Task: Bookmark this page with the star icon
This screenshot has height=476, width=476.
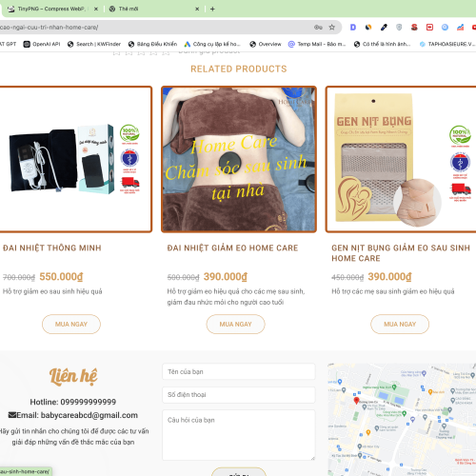Action: pyautogui.click(x=332, y=28)
